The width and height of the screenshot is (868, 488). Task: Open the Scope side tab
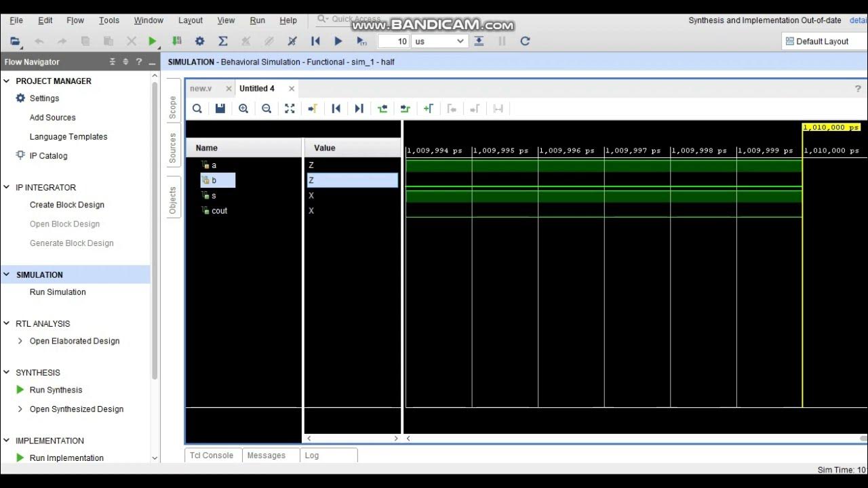coord(173,108)
